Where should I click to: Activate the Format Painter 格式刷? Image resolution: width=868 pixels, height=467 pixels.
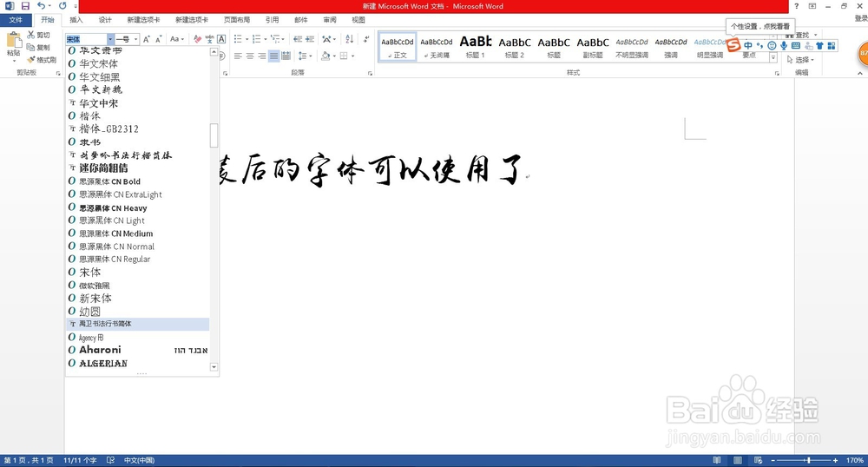42,60
